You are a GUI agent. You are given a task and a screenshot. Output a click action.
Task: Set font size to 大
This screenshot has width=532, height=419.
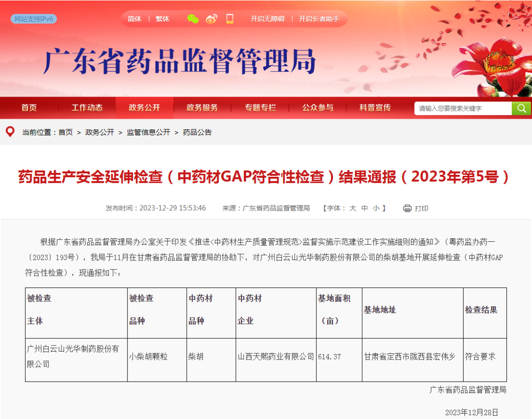(353, 208)
